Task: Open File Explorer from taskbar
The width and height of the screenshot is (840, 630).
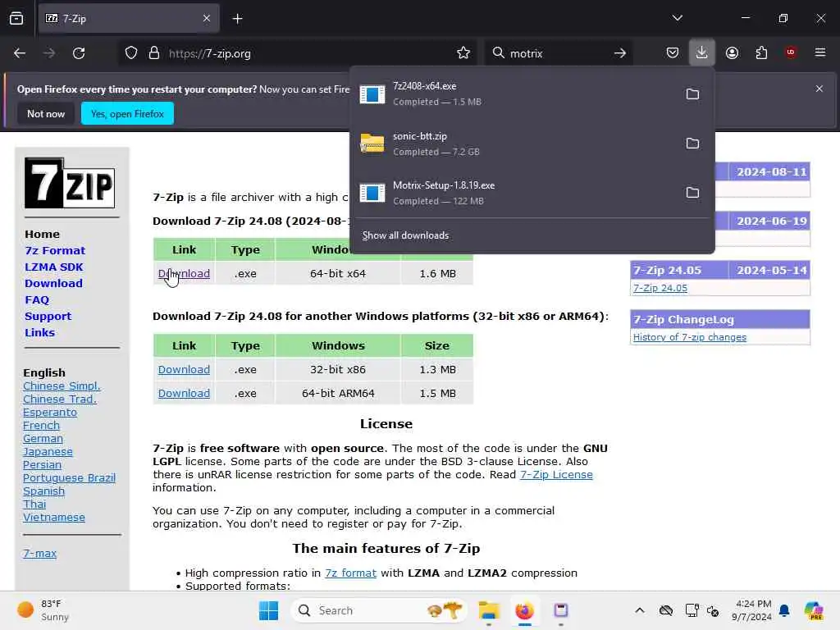Action: pos(489,610)
